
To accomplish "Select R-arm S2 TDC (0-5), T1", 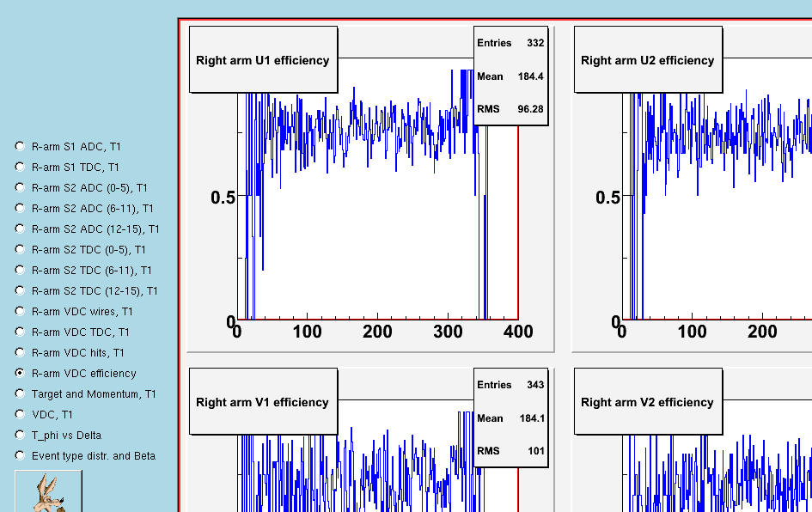I will (20, 249).
